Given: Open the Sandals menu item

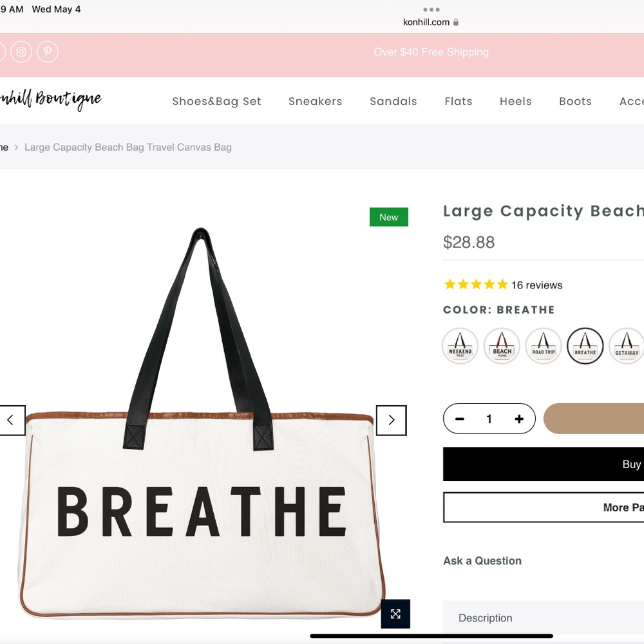Looking at the screenshot, I should pos(393,102).
